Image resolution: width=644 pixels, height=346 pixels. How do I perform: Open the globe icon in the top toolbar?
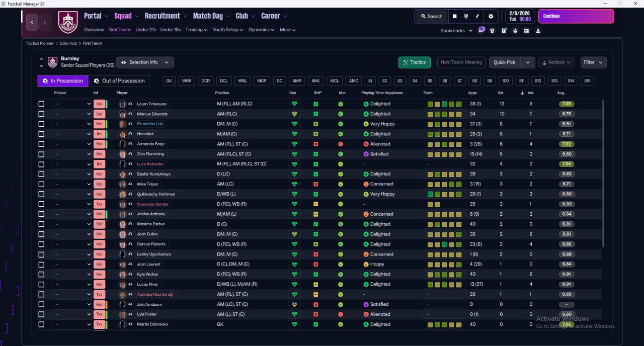click(x=466, y=16)
